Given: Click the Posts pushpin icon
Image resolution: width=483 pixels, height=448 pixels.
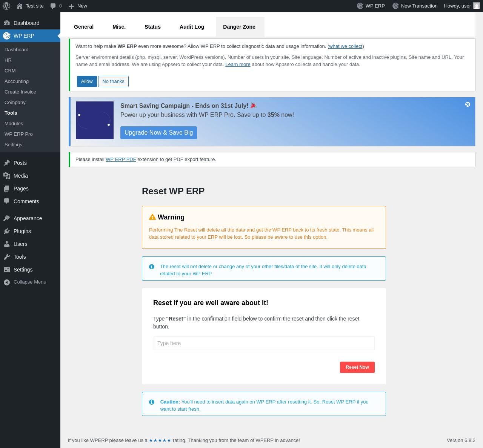Looking at the screenshot, I should [7, 163].
